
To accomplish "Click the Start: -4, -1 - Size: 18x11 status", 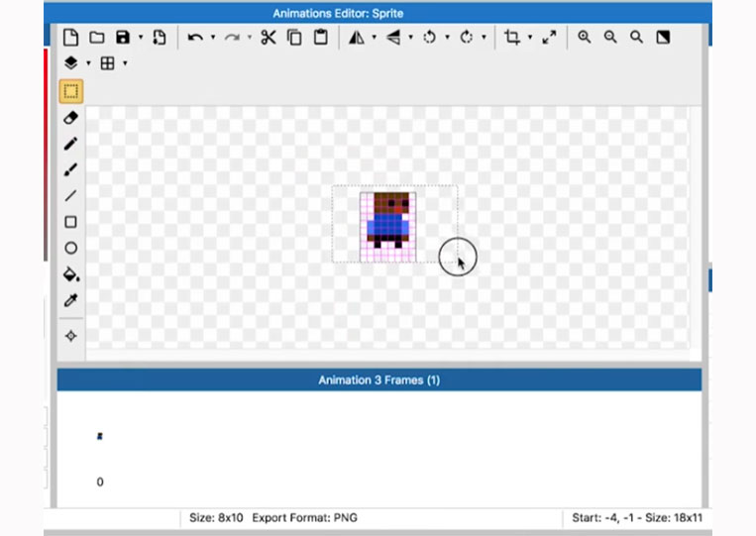I will tap(637, 518).
